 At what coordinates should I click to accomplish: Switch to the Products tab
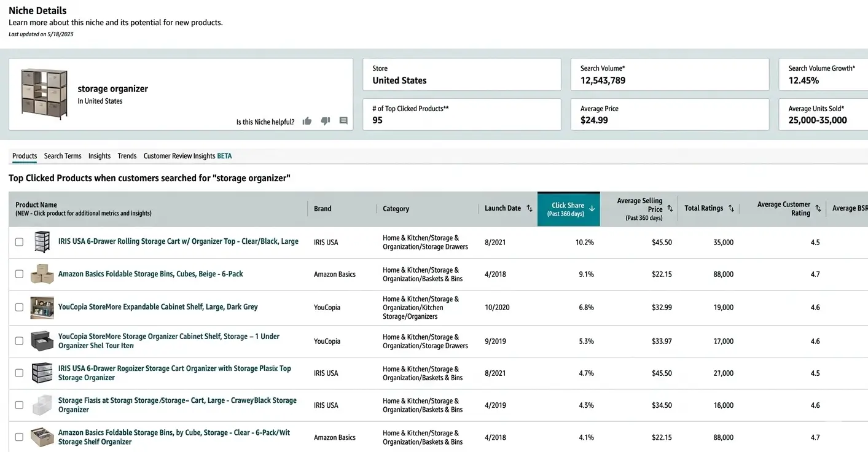tap(25, 156)
